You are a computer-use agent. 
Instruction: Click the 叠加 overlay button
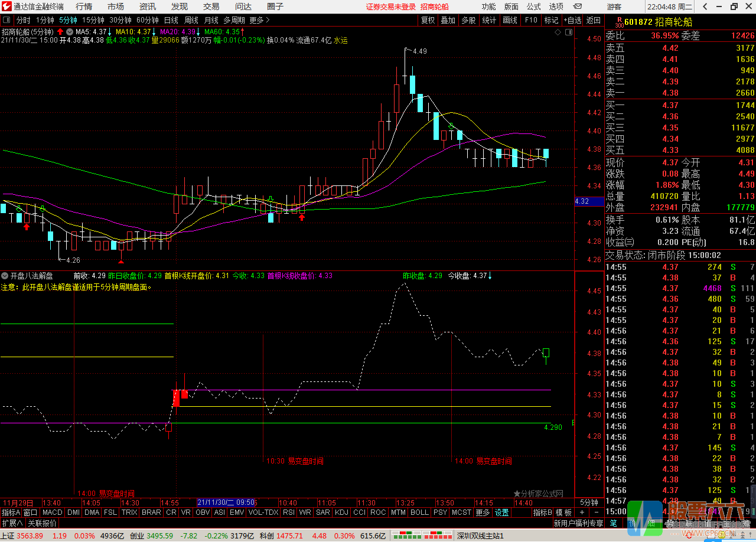tap(448, 20)
